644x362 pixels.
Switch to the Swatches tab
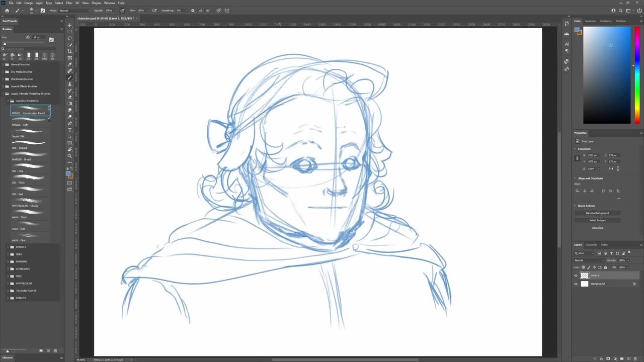click(x=590, y=21)
